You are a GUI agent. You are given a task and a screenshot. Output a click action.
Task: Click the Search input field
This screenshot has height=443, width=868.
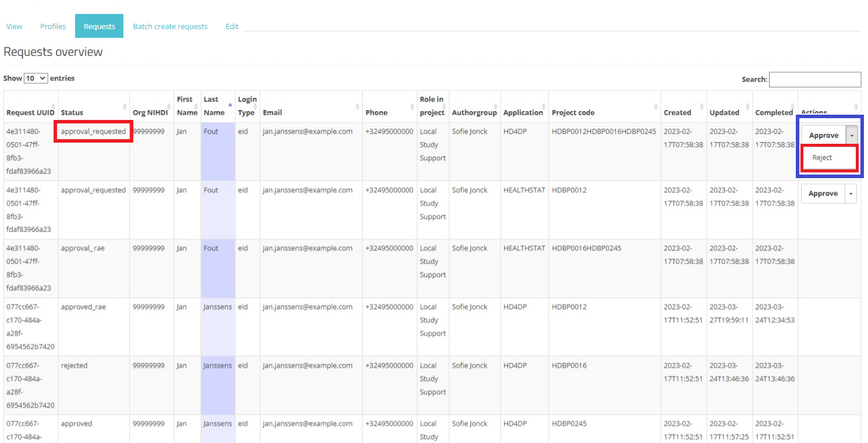[814, 79]
